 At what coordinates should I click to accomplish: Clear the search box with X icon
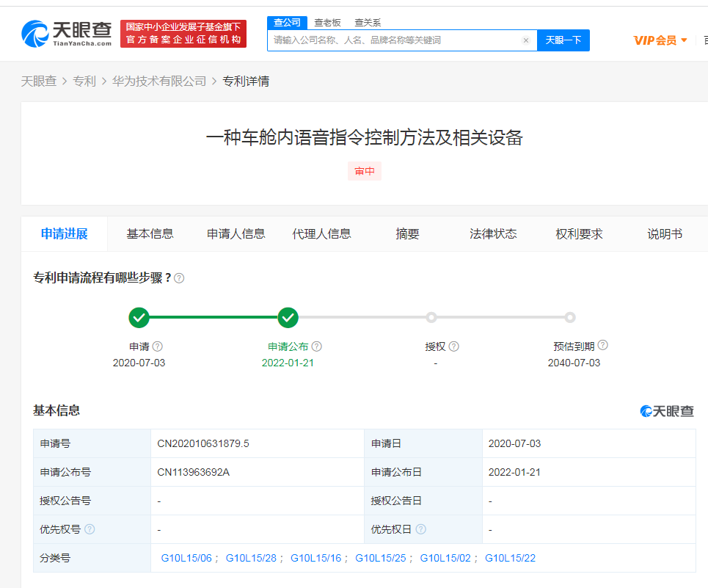pyautogui.click(x=526, y=40)
